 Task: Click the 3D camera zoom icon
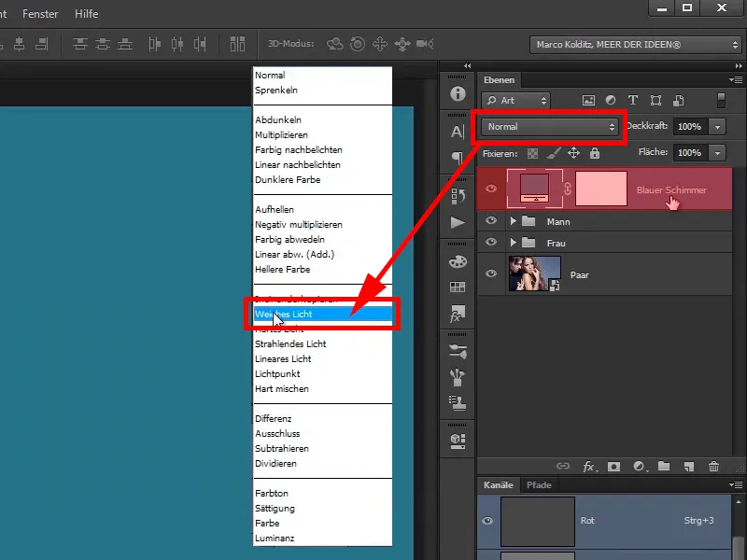pyautogui.click(x=425, y=44)
